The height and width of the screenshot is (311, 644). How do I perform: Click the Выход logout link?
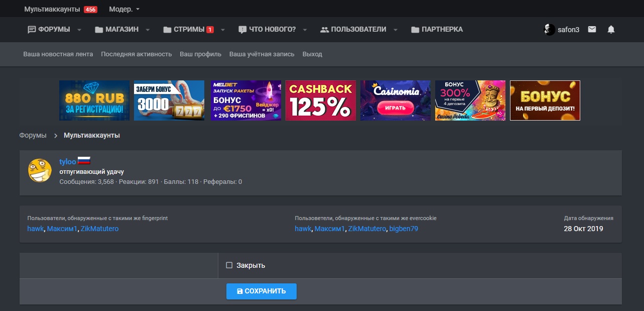click(312, 54)
